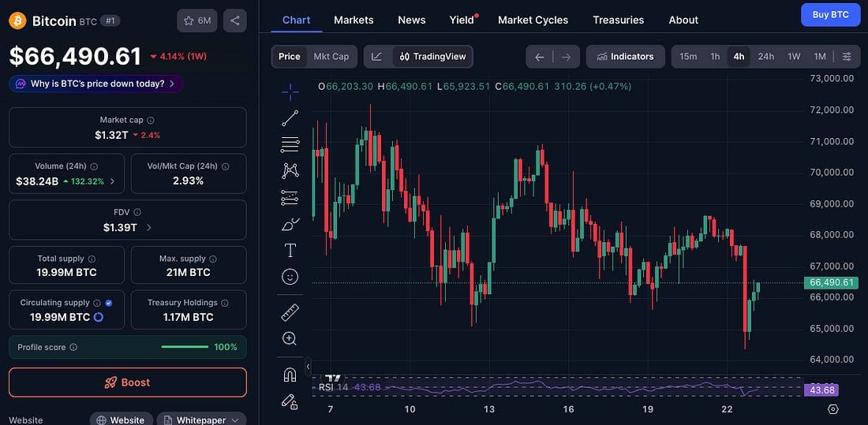Click the Max. supply info icon
The width and height of the screenshot is (868, 425).
pyautogui.click(x=213, y=259)
